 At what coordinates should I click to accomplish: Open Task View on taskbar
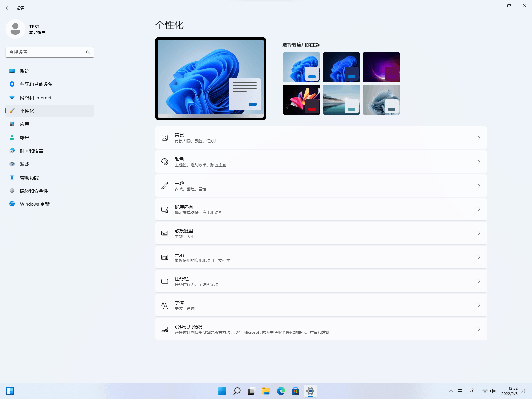(x=251, y=391)
